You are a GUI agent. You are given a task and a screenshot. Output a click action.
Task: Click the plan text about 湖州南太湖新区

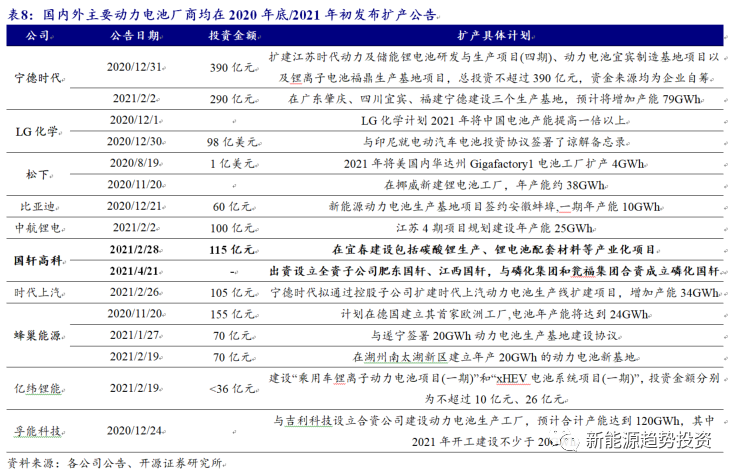coord(495,357)
